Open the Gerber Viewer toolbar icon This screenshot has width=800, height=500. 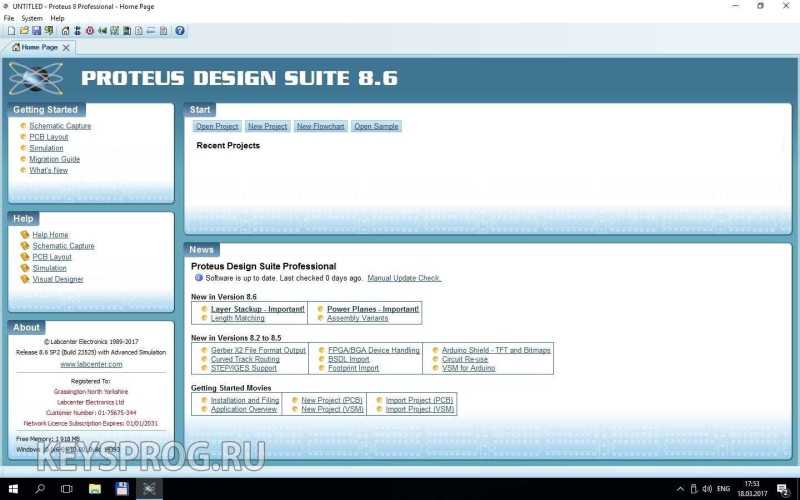tap(115, 31)
